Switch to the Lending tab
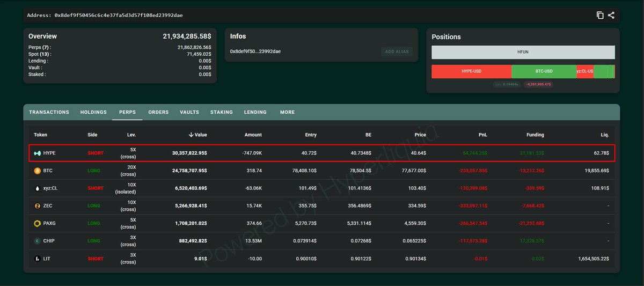The image size is (644, 286). point(255,112)
